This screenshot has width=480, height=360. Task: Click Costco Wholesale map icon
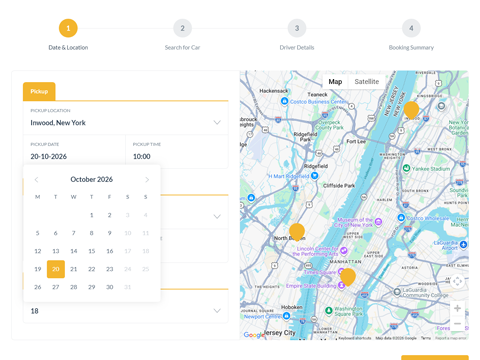click(x=401, y=218)
